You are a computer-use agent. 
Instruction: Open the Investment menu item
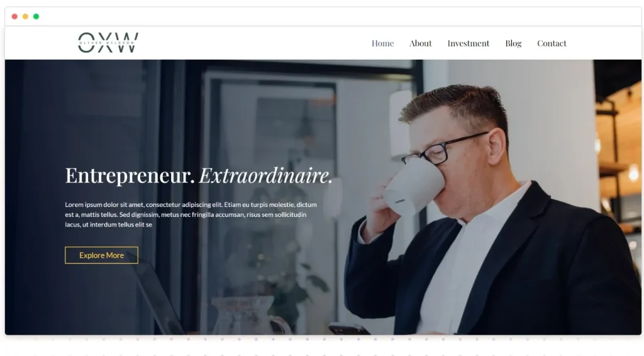(468, 43)
